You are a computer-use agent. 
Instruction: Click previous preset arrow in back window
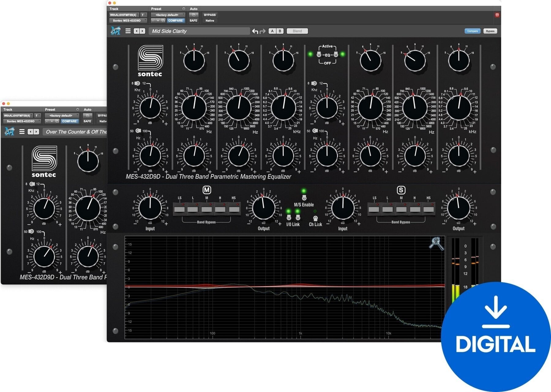pos(30,132)
